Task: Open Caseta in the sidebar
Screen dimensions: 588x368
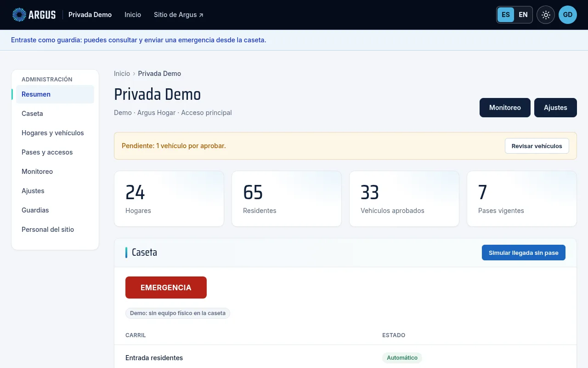Action: (x=55, y=114)
